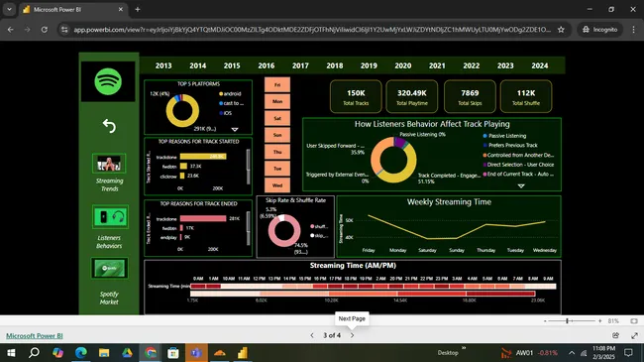
Task: Expand the Listeners Behavior legend arrow
Action: [x=521, y=186]
